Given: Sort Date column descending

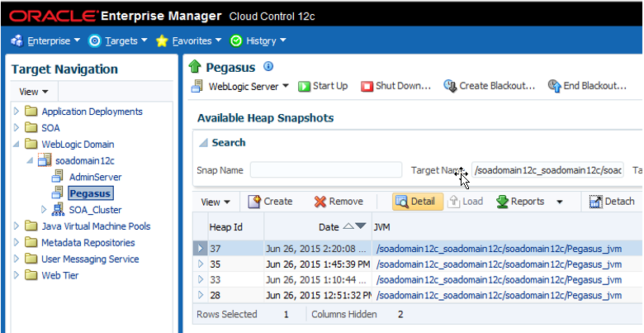Looking at the screenshot, I should click(360, 226).
